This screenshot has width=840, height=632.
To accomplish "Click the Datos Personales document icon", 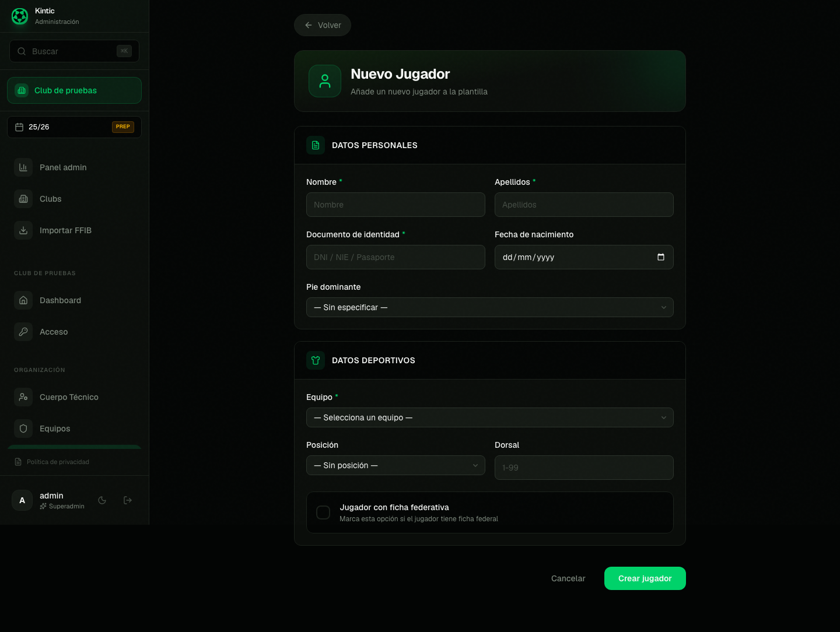I will [316, 145].
